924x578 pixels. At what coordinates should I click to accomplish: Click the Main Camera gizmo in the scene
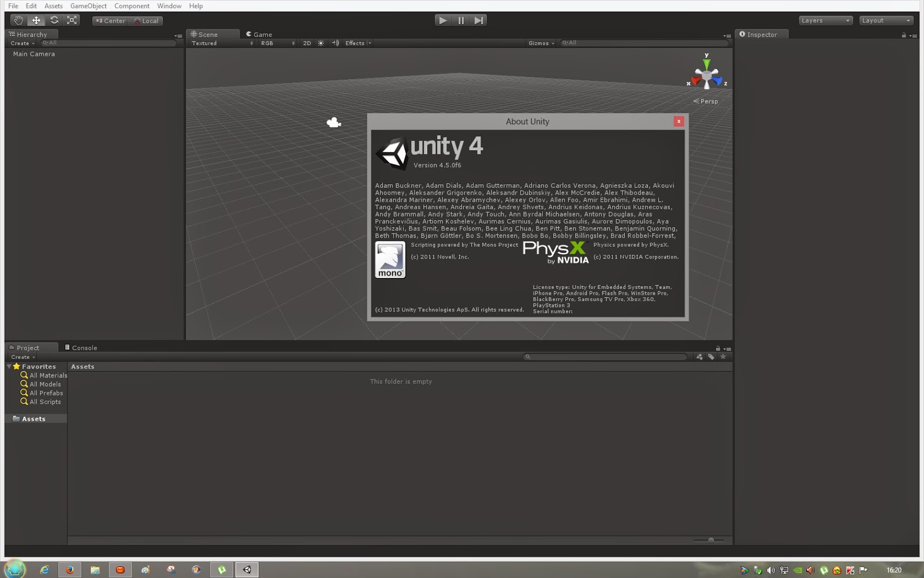334,122
